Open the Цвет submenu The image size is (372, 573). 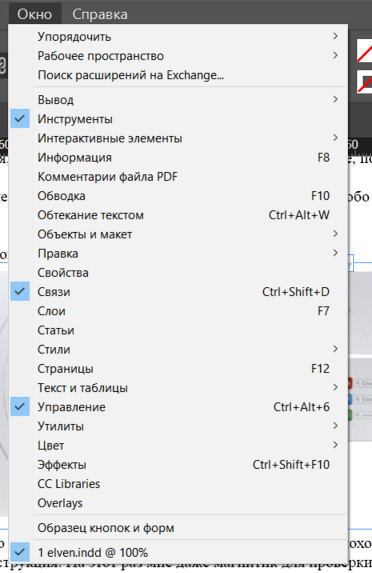[x=178, y=445]
